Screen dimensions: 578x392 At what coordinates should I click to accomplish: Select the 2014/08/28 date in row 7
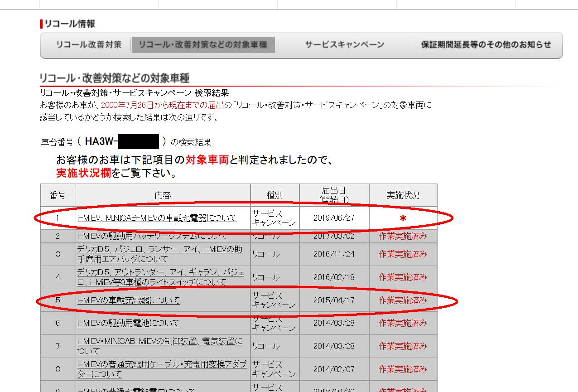point(334,346)
